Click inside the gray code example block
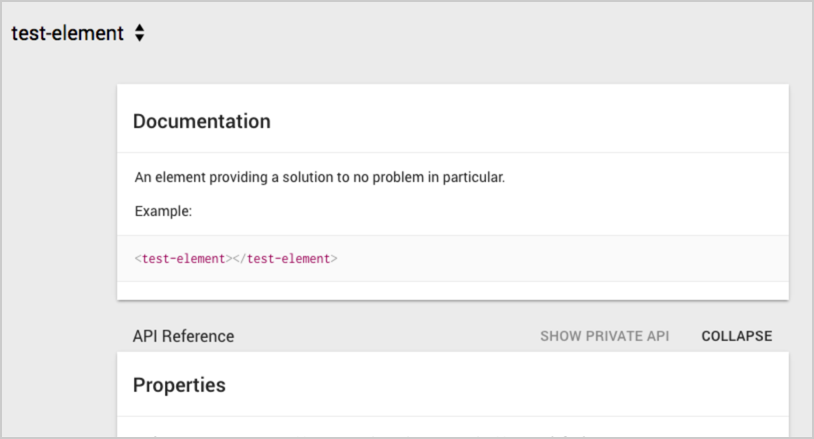This screenshot has height=439, width=814. 453,258
